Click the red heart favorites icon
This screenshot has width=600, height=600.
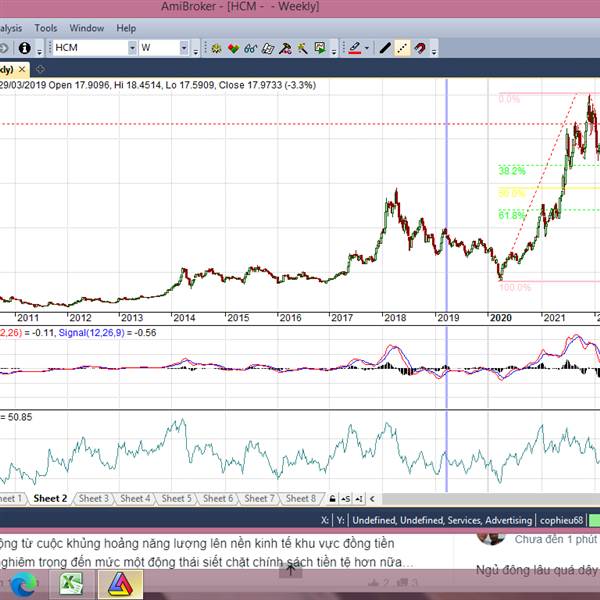[233, 47]
